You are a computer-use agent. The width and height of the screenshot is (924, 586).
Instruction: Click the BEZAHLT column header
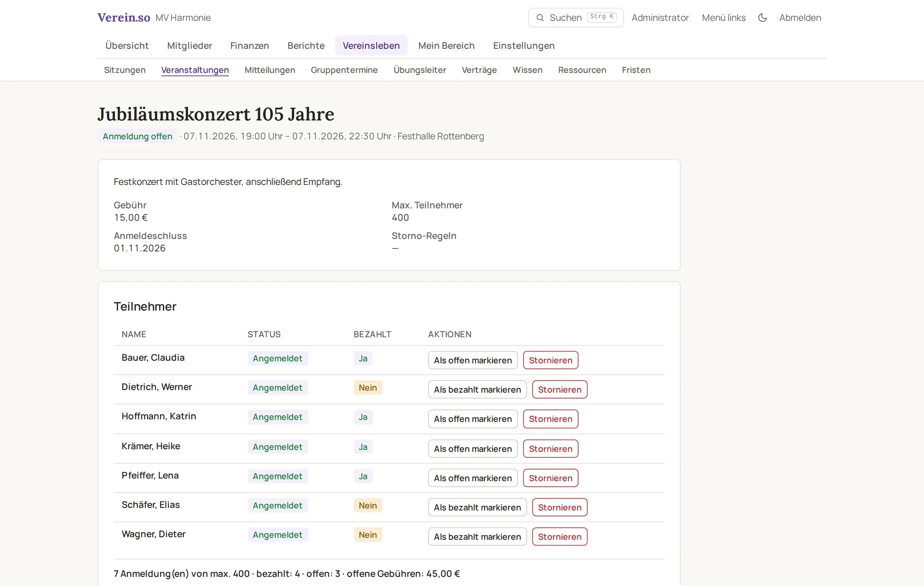pos(373,334)
